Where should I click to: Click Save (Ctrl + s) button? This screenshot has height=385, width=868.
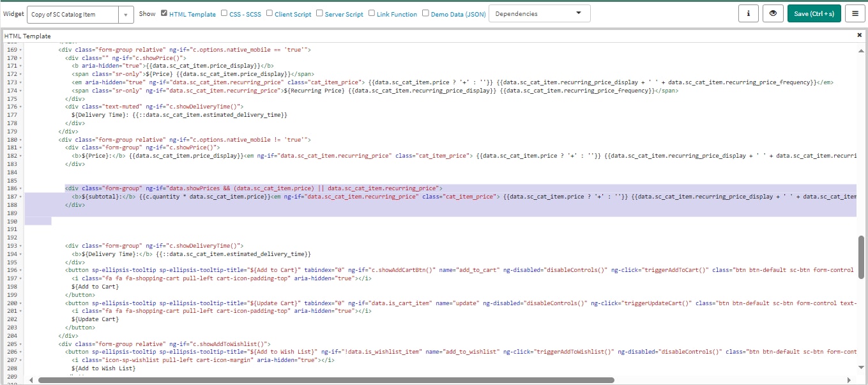pos(814,13)
